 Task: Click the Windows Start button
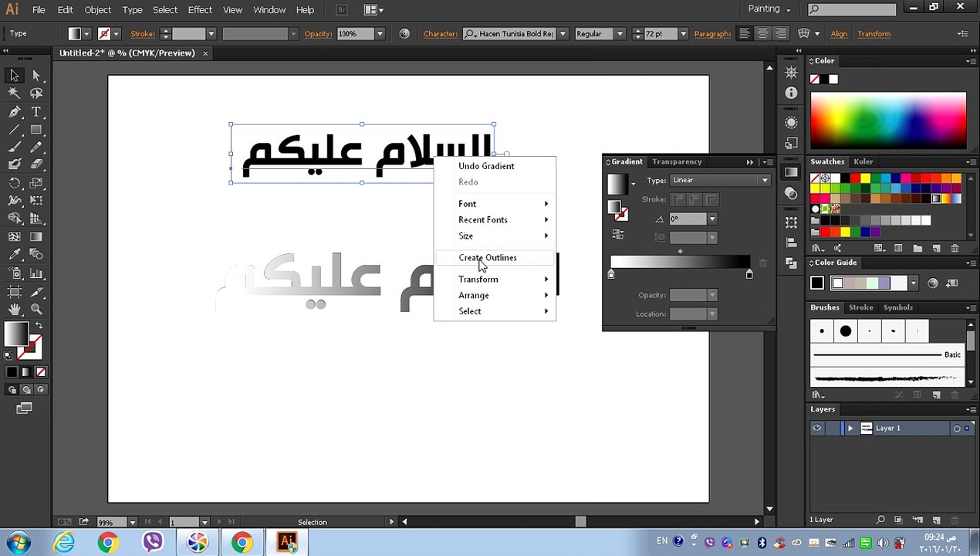19,542
